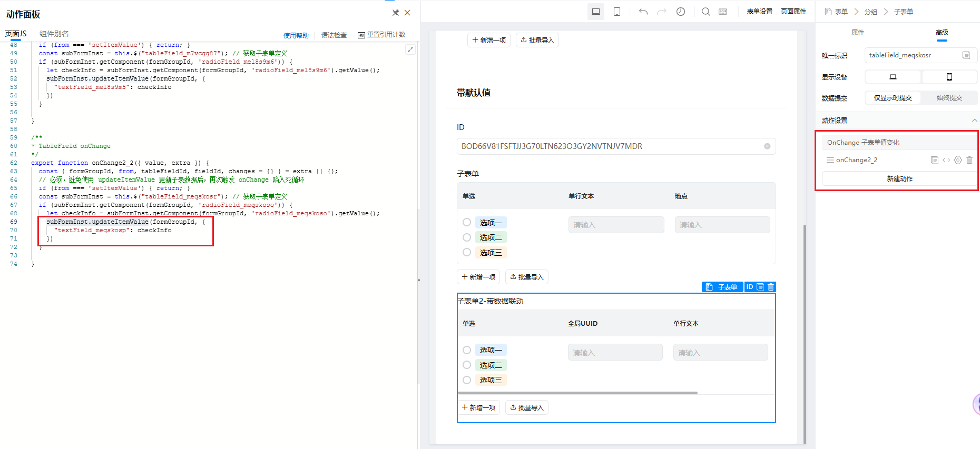
Task: Click 批量导入 under first 子表单
Action: point(526,277)
